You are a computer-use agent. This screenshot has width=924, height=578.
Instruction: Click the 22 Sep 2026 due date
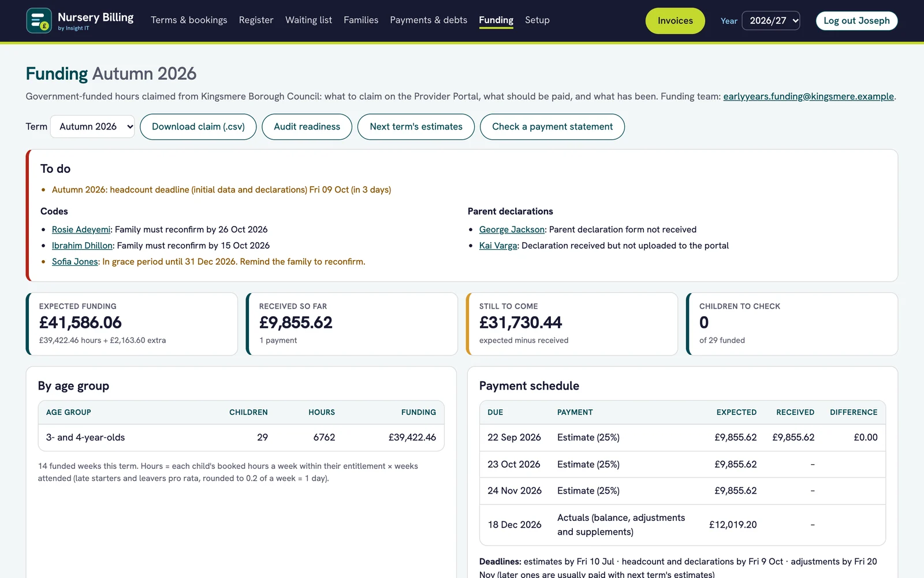click(x=514, y=438)
